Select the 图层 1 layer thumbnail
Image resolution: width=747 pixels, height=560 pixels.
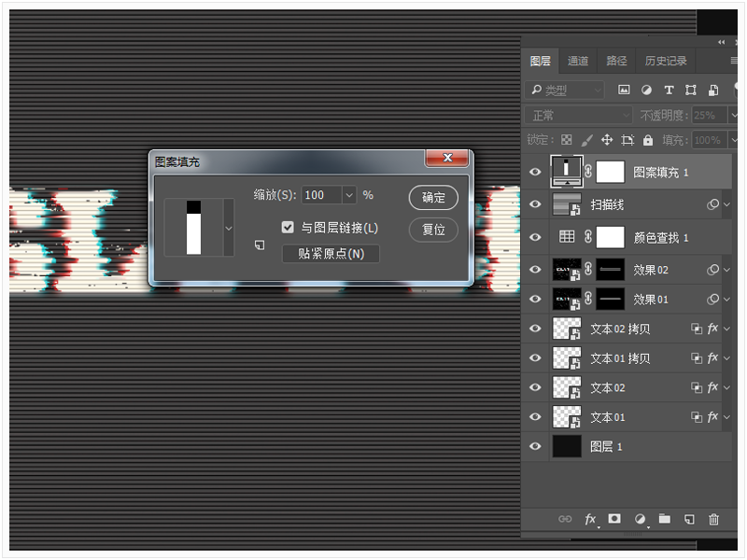567,446
